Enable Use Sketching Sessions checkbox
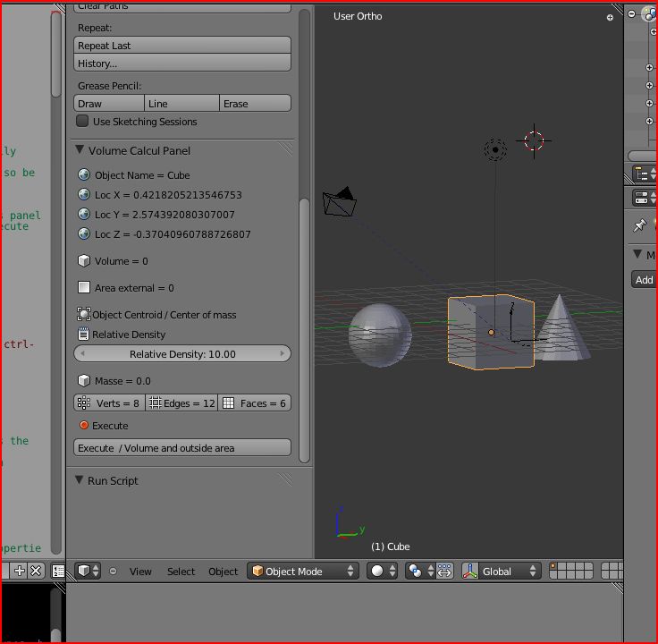Image resolution: width=658 pixels, height=644 pixels. click(x=82, y=122)
